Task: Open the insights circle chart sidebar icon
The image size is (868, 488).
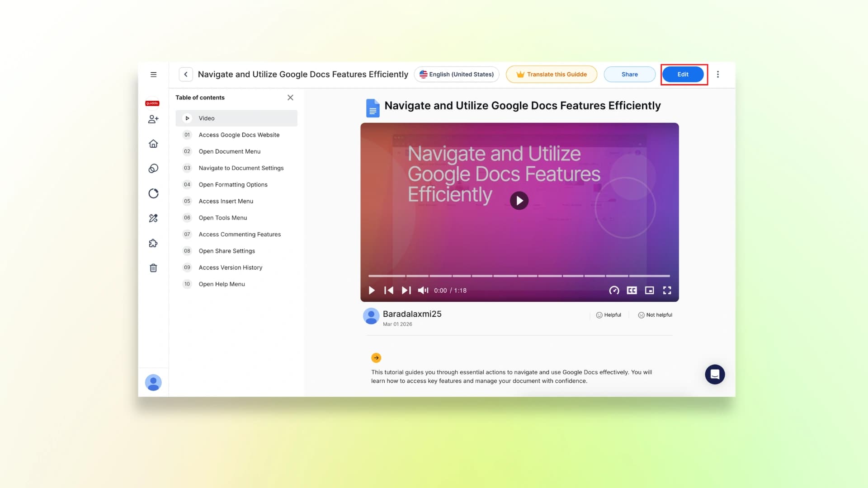Action: click(x=153, y=193)
